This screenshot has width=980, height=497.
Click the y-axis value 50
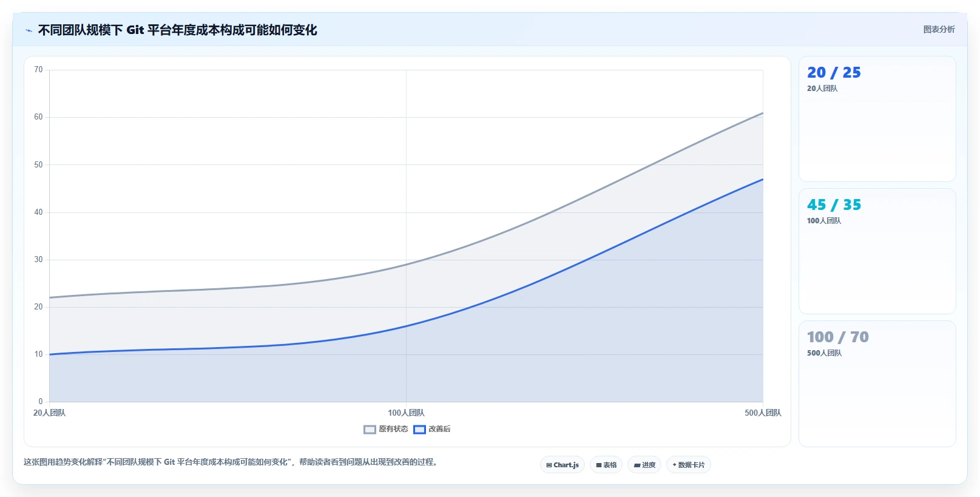pyautogui.click(x=38, y=164)
